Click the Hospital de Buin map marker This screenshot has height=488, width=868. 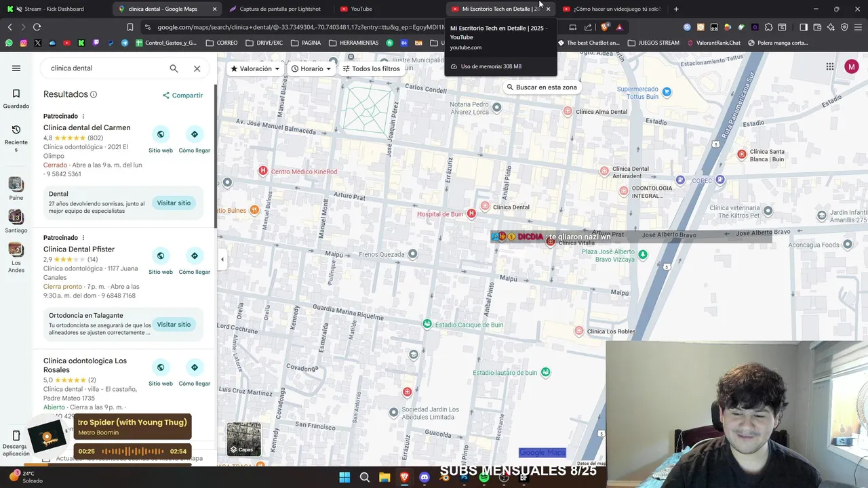(x=471, y=213)
